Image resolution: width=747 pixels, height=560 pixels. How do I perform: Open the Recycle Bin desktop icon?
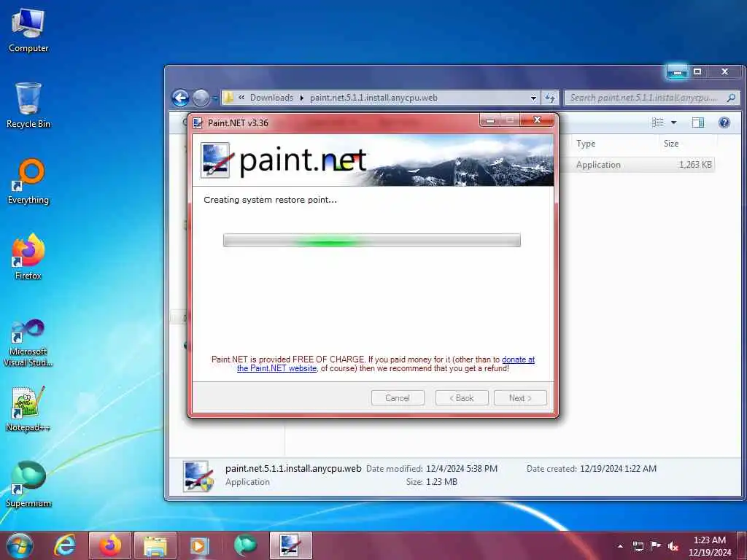(28, 105)
